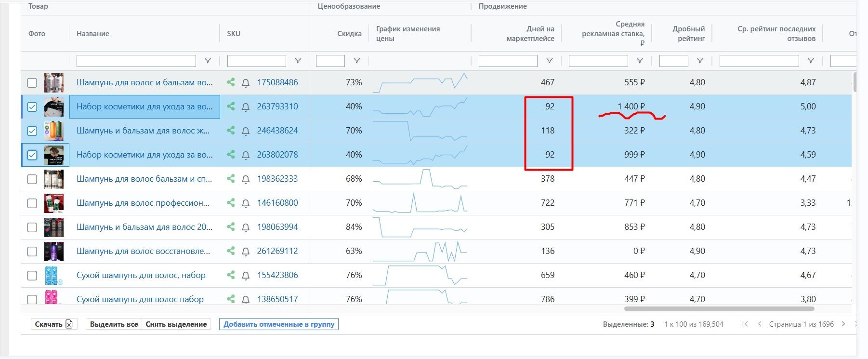868x359 pixels.
Task: Uncheck the row with SKU 246438624
Action: coord(32,131)
